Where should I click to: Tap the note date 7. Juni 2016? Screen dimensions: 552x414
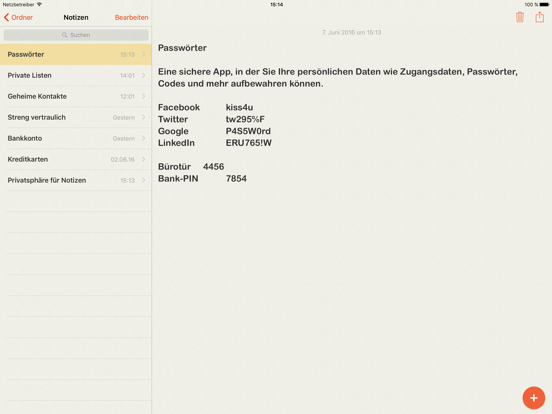click(x=351, y=32)
